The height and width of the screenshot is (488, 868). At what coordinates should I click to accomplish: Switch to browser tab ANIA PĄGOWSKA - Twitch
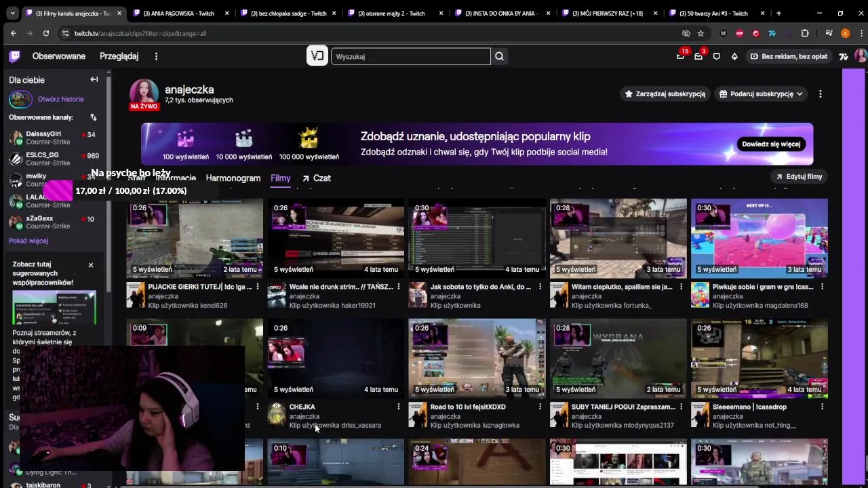click(180, 13)
